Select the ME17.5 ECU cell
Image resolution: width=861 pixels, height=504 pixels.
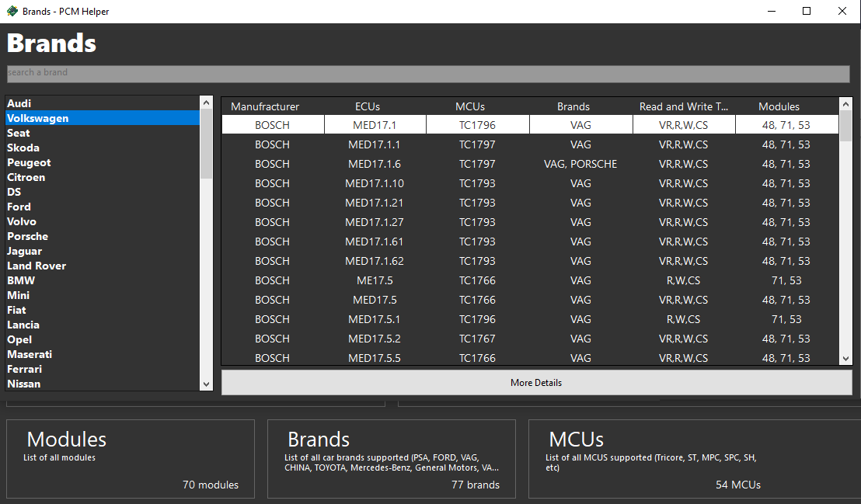375,280
